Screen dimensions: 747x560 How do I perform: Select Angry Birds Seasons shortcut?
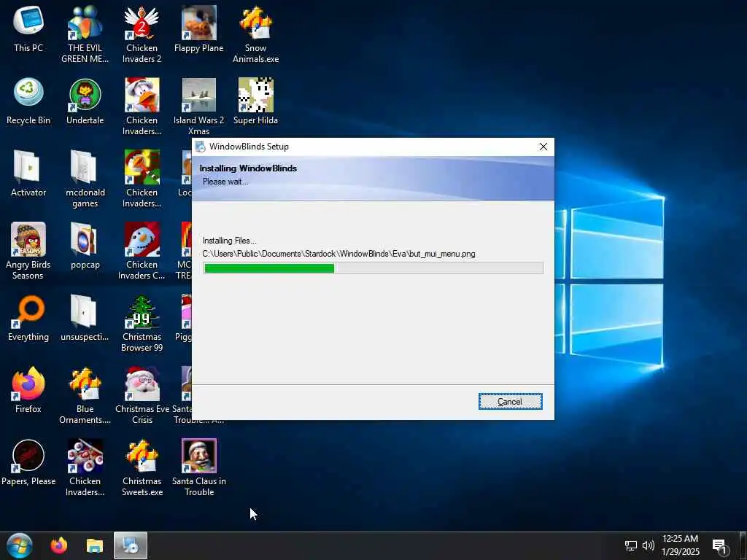coord(28,251)
